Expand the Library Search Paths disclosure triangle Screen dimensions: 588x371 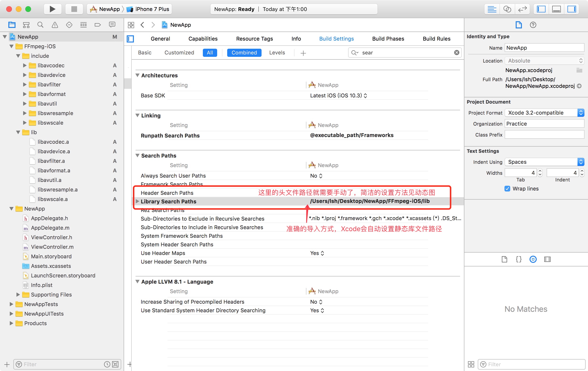(x=137, y=201)
